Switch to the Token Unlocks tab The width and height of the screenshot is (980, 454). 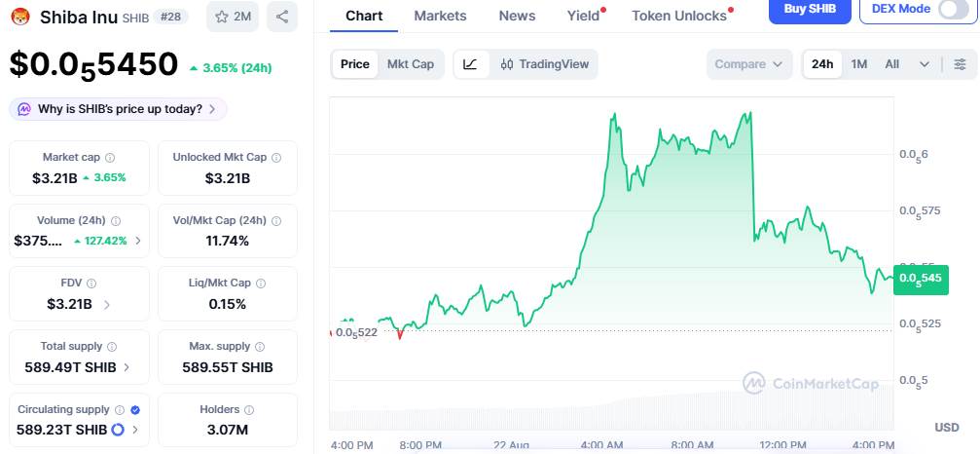[679, 16]
